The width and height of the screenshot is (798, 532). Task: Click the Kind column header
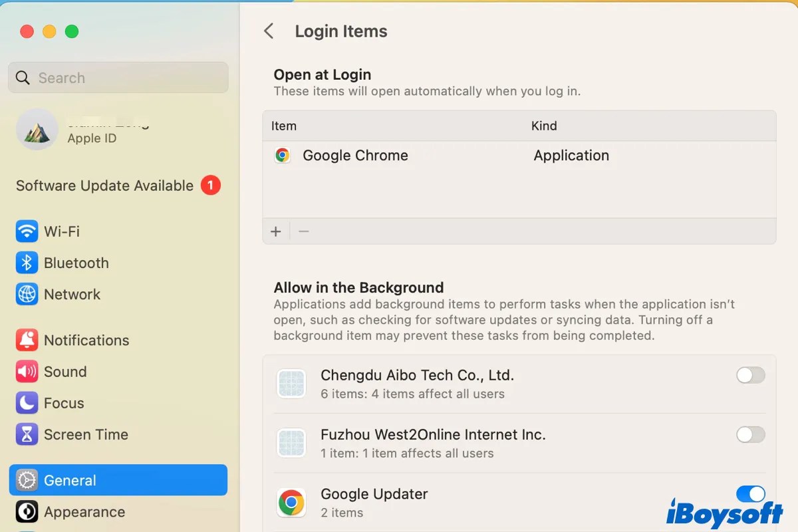(x=544, y=126)
